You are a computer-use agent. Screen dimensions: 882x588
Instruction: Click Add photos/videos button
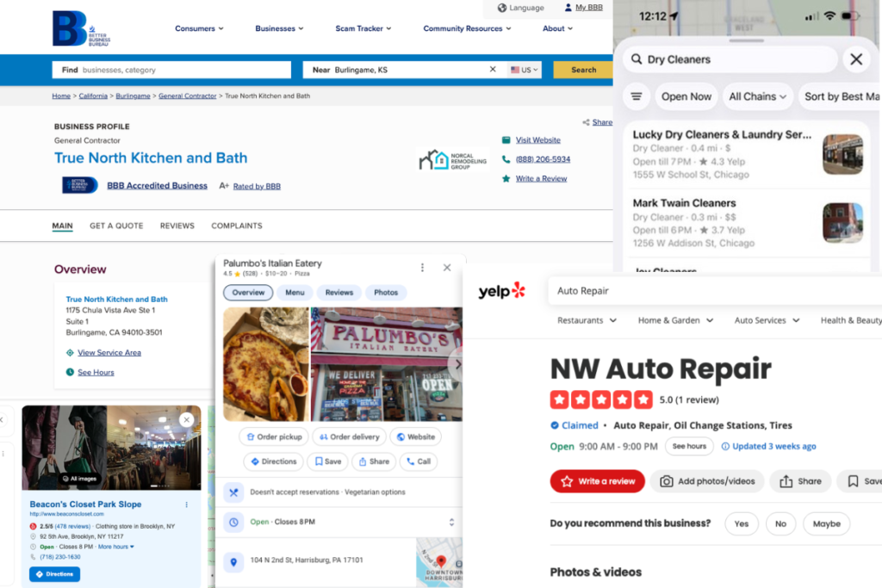point(707,481)
